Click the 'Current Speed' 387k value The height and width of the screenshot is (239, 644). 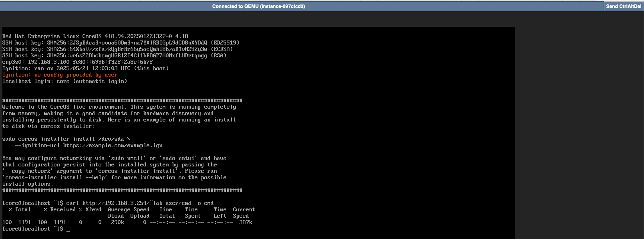pyautogui.click(x=246, y=223)
